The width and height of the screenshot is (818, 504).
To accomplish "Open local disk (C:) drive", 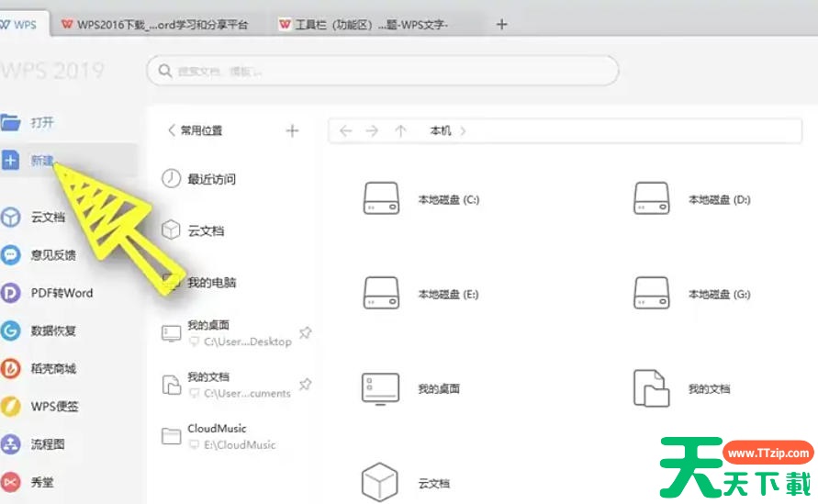I will tap(382, 199).
